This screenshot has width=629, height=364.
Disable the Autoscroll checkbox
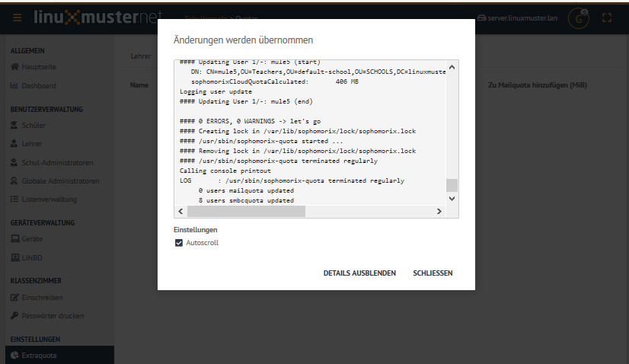click(x=179, y=243)
